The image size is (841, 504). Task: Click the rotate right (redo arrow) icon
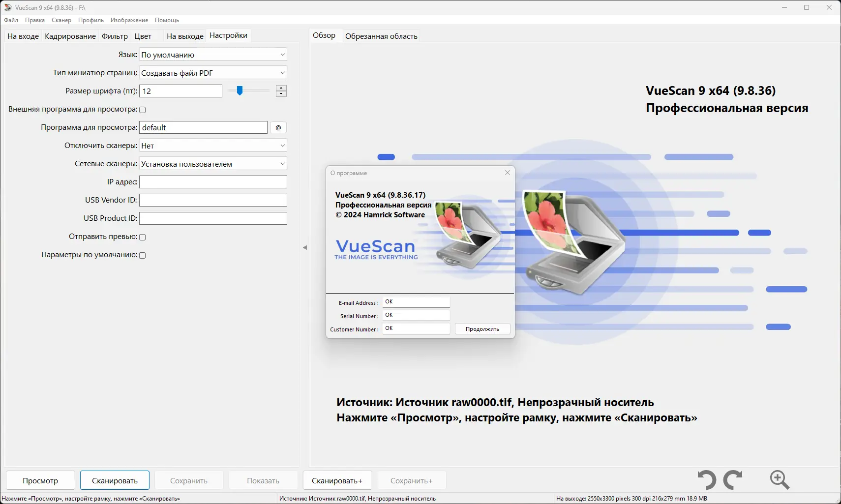coord(733,480)
